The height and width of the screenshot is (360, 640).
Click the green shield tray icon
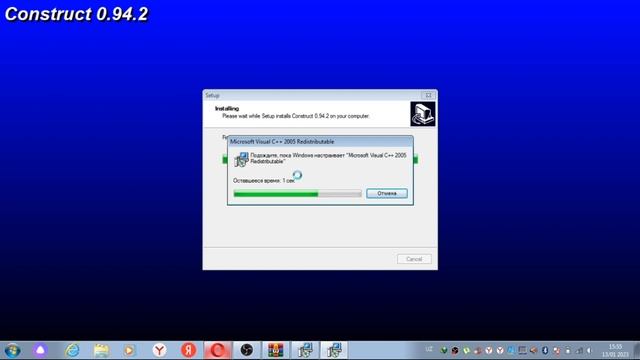444,350
